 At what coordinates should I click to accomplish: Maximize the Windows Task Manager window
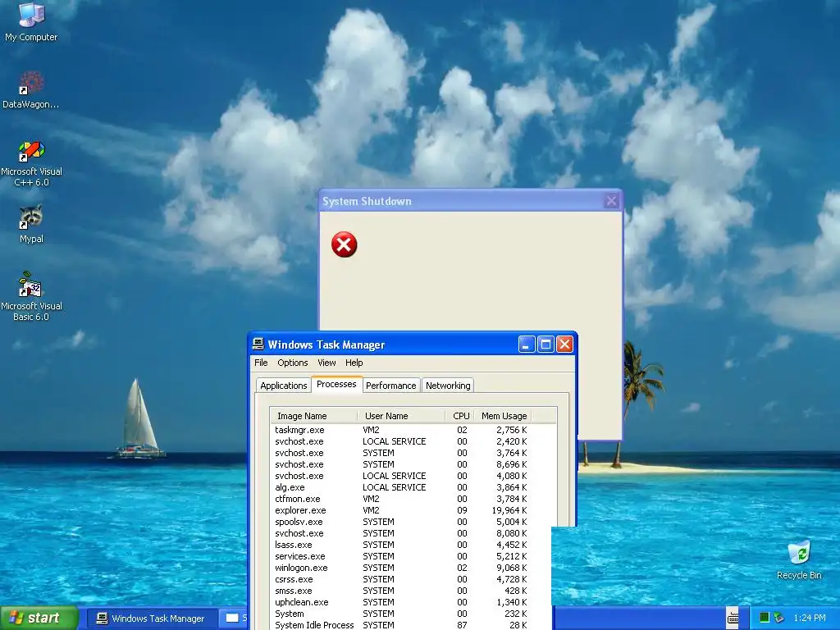[546, 345]
